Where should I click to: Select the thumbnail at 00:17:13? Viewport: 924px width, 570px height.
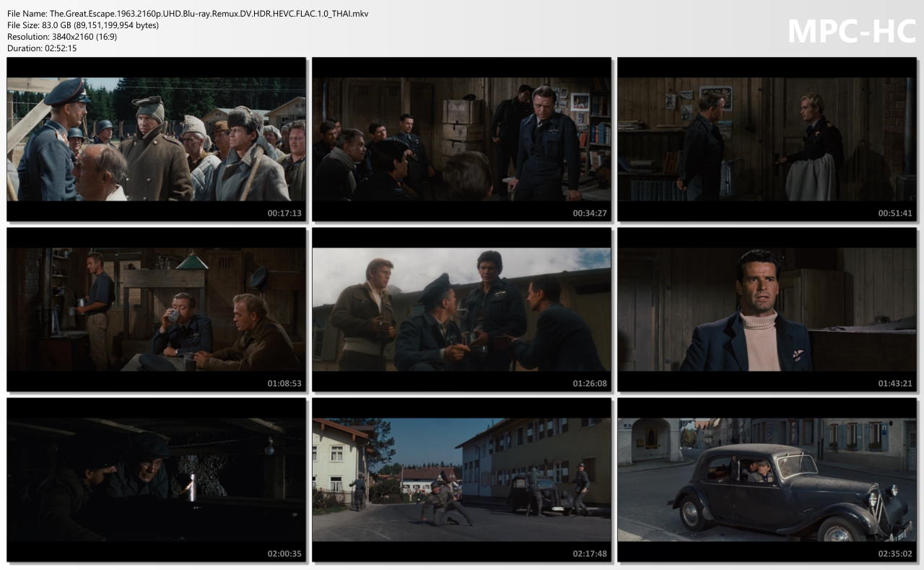pos(156,139)
